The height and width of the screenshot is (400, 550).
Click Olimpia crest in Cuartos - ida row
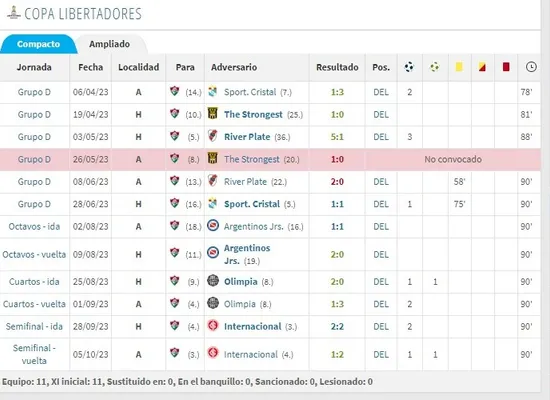213,281
